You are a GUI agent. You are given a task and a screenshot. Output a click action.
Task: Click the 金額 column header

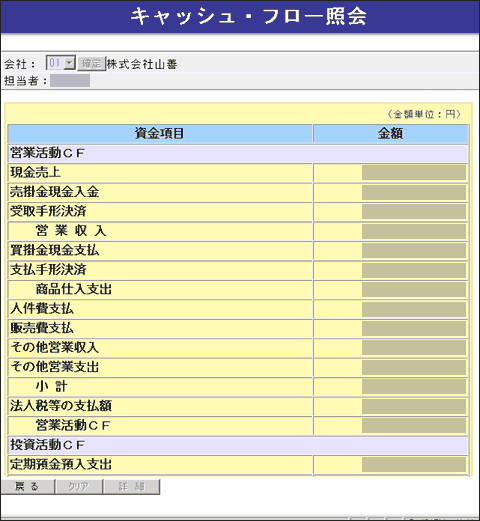(x=391, y=134)
